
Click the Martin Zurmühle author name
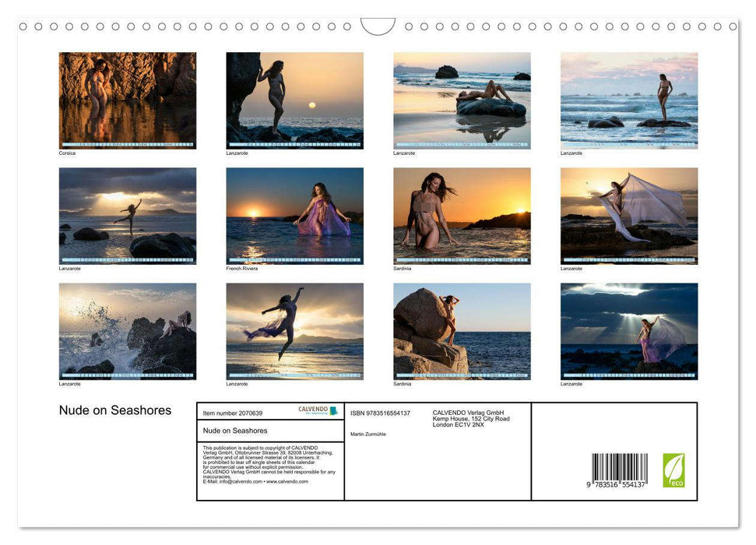pyautogui.click(x=367, y=434)
